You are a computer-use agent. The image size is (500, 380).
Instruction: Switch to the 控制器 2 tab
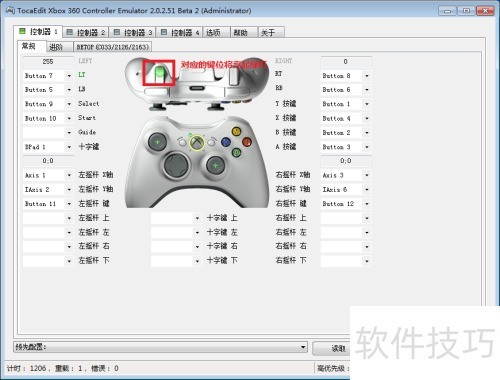click(86, 32)
